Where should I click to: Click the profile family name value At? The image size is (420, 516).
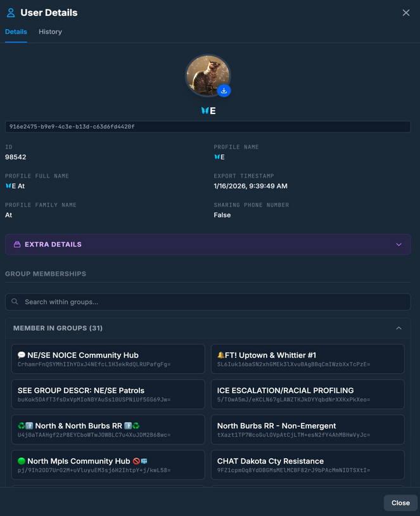(8, 215)
